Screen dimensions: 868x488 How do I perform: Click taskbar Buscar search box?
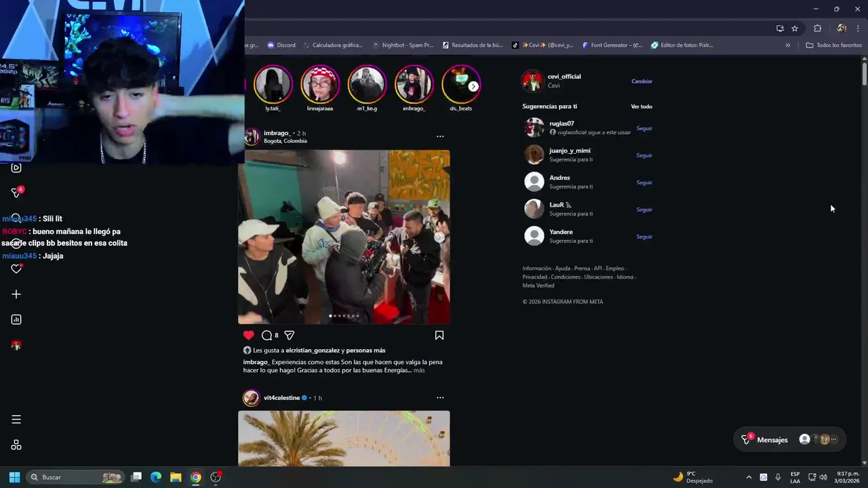point(76,477)
